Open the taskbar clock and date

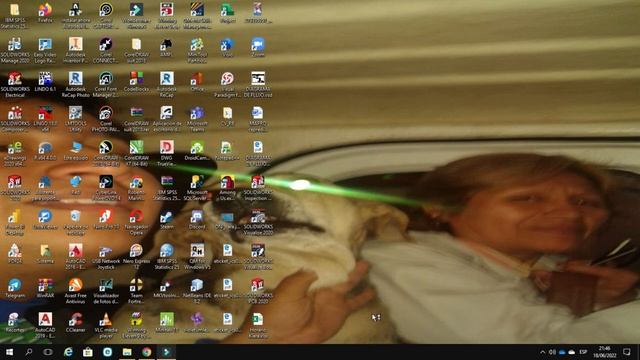tap(604, 352)
